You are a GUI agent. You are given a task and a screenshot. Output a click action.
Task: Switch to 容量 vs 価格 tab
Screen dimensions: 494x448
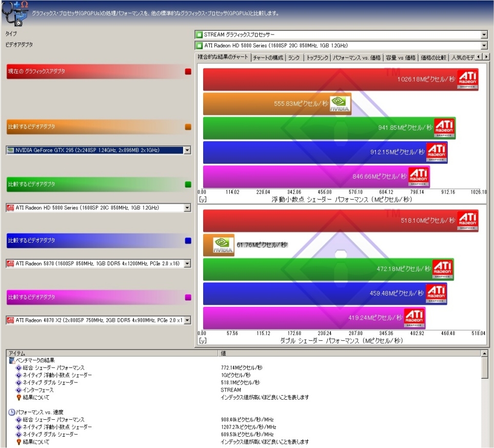(401, 57)
